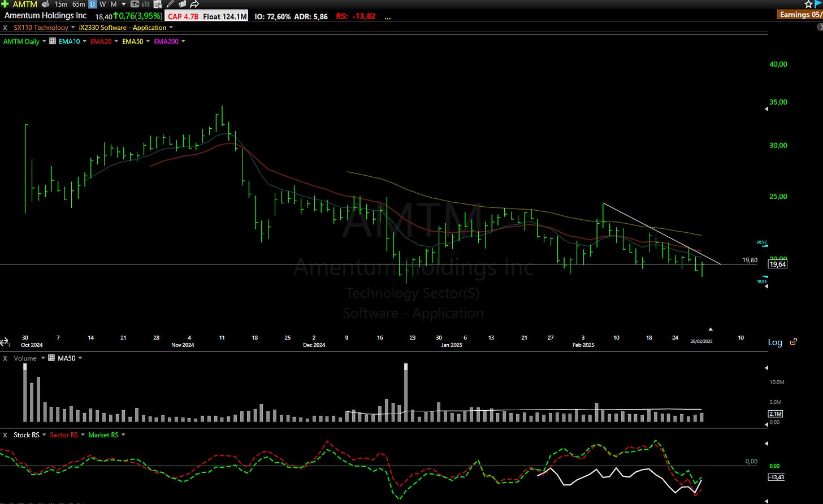The image size is (823, 504).
Task: Close the Volume pane with its x
Action: click(x=5, y=358)
